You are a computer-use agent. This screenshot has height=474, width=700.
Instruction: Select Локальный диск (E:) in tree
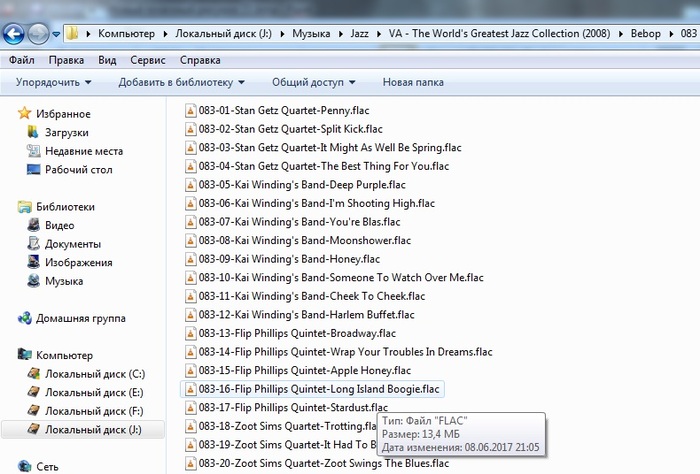coord(94,392)
